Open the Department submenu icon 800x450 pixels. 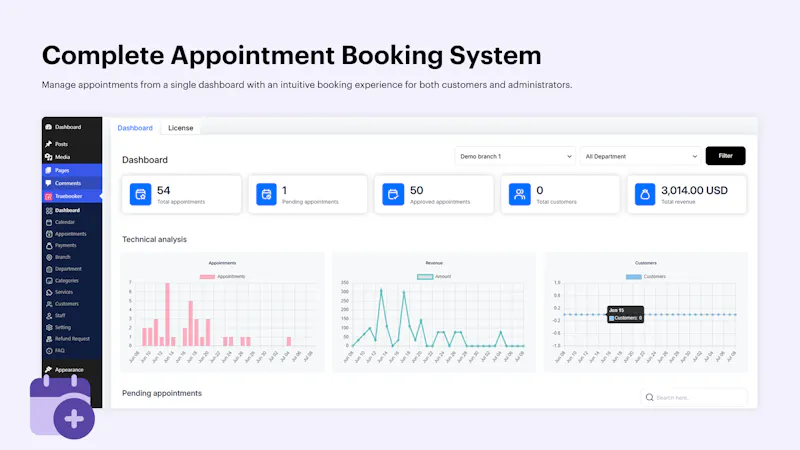(49, 269)
